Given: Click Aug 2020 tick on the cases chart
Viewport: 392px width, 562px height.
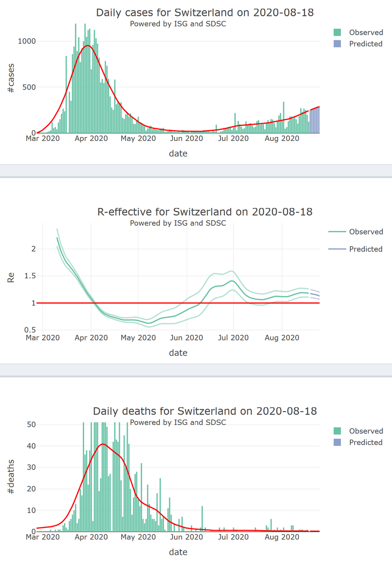Looking at the screenshot, I should click(282, 139).
